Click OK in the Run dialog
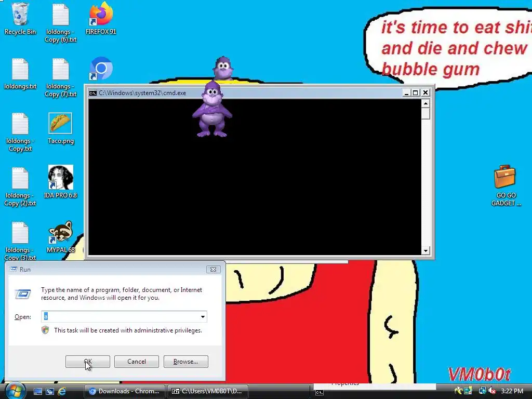Viewport: 532px width, 399px height. pyautogui.click(x=87, y=362)
